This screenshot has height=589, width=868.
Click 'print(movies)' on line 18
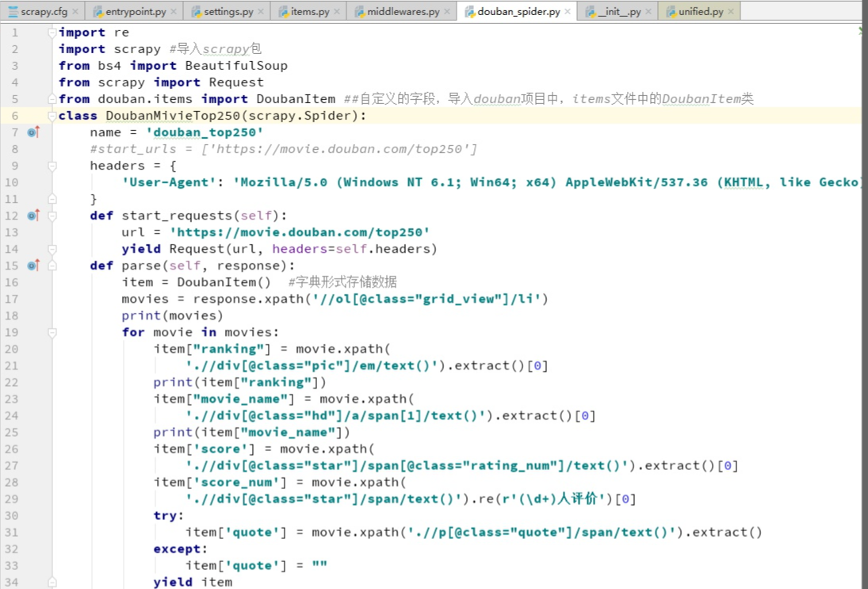pos(173,316)
